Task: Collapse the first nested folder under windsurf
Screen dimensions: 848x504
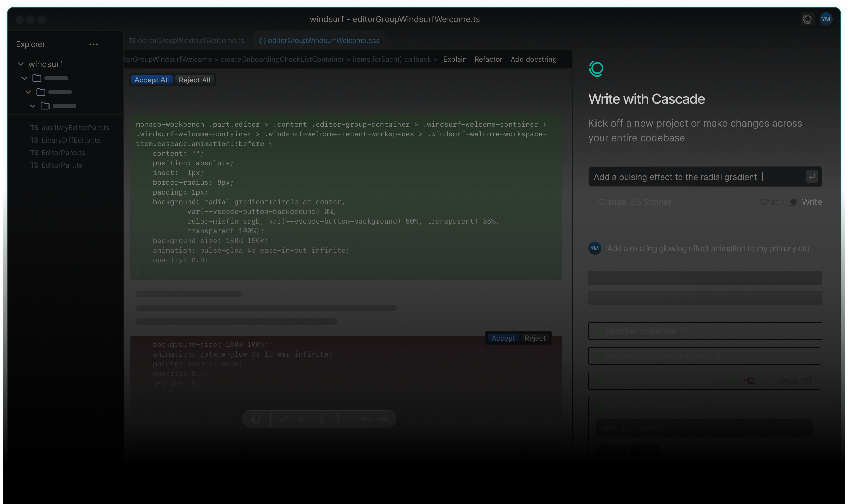Action: (x=24, y=78)
